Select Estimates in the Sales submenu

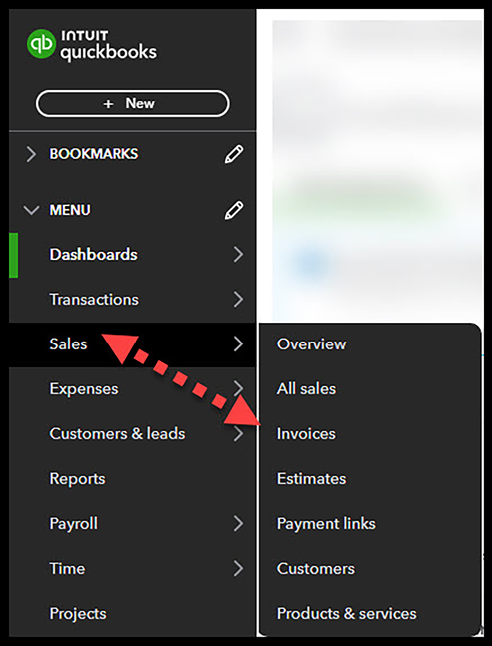[312, 479]
